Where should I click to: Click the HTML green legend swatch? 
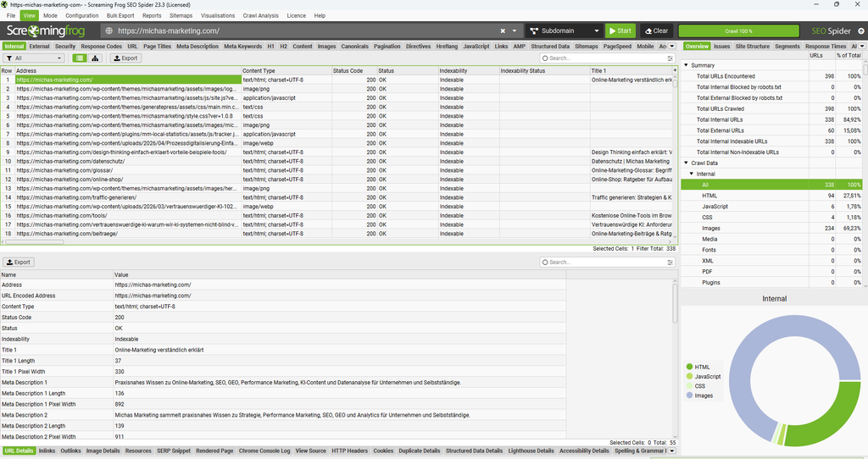pos(689,367)
